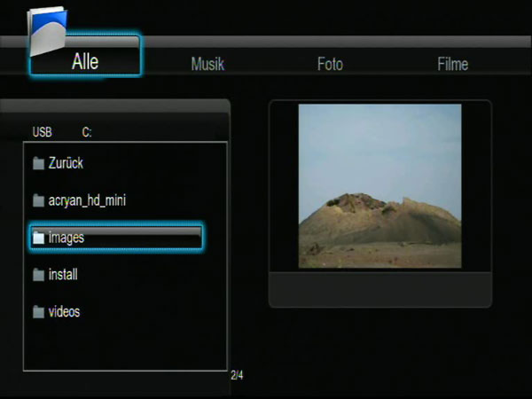Click the acryan_hd_mini folder icon

point(39,200)
